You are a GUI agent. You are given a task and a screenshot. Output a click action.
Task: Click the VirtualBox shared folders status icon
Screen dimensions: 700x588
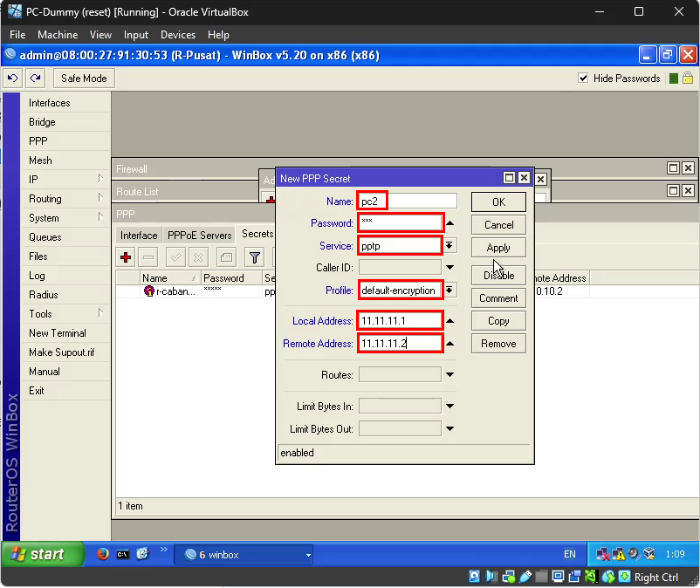(x=541, y=577)
